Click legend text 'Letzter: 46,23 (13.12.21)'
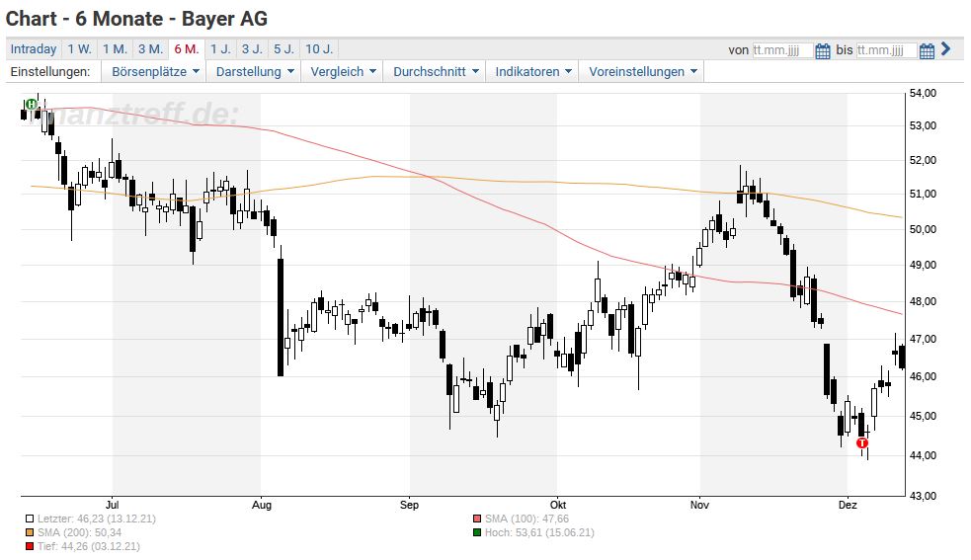The height and width of the screenshot is (560, 971). click(x=97, y=520)
